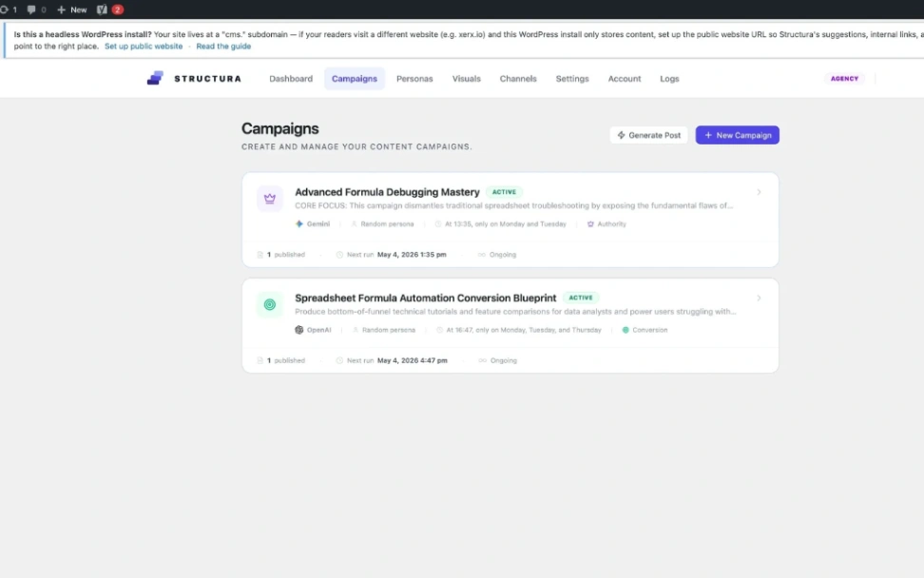The image size is (924, 578).
Task: Click the clock icon beside At 16:47 schedule
Action: [x=439, y=330]
